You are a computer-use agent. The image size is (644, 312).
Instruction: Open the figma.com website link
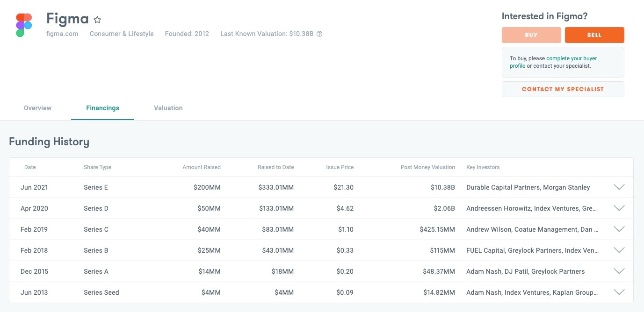pyautogui.click(x=62, y=34)
